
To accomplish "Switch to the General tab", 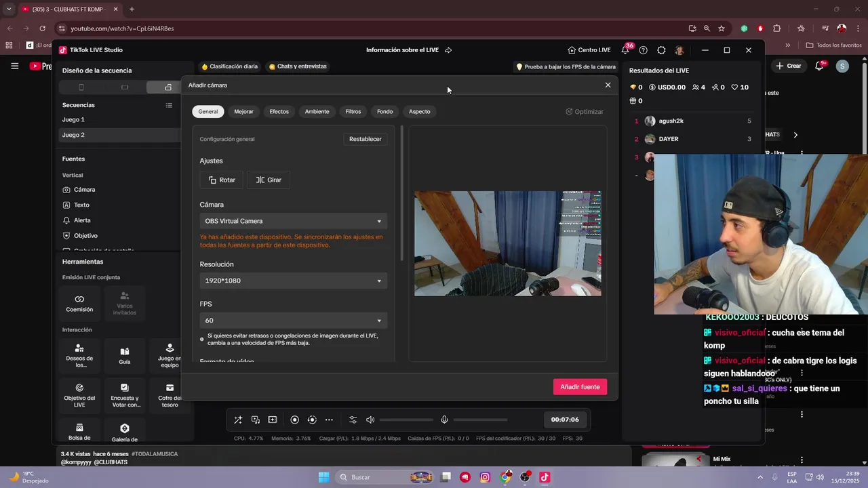I will pos(208,111).
